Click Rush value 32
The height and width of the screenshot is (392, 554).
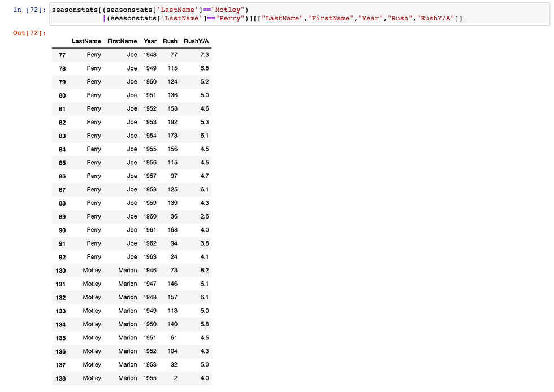point(174,364)
